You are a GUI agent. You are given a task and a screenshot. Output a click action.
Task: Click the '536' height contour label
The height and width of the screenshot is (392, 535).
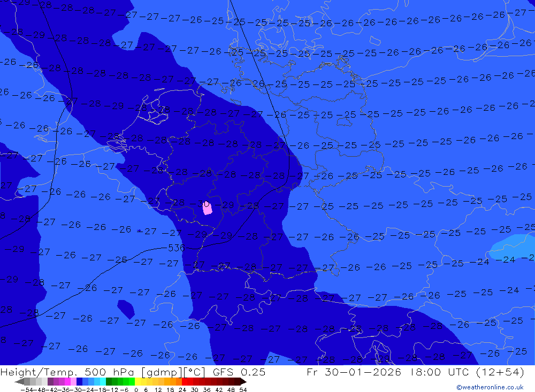(177, 248)
